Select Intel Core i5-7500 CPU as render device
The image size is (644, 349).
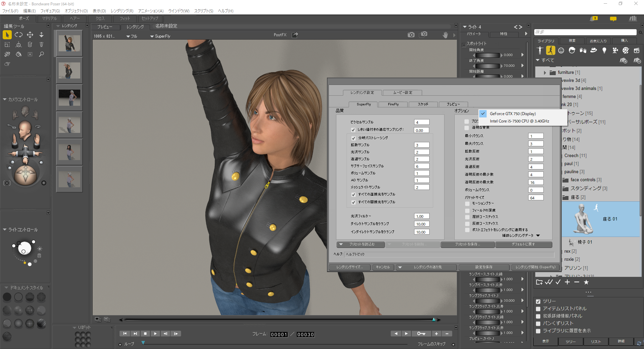coord(519,121)
